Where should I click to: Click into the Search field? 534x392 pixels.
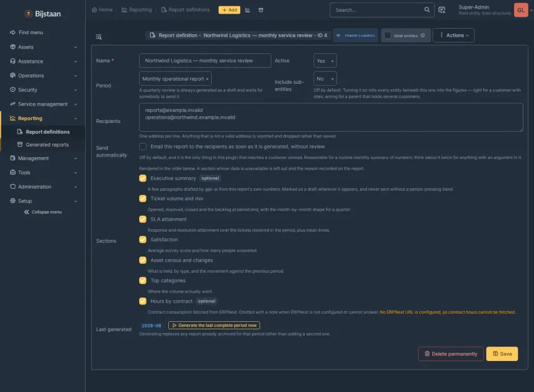pyautogui.click(x=376, y=10)
